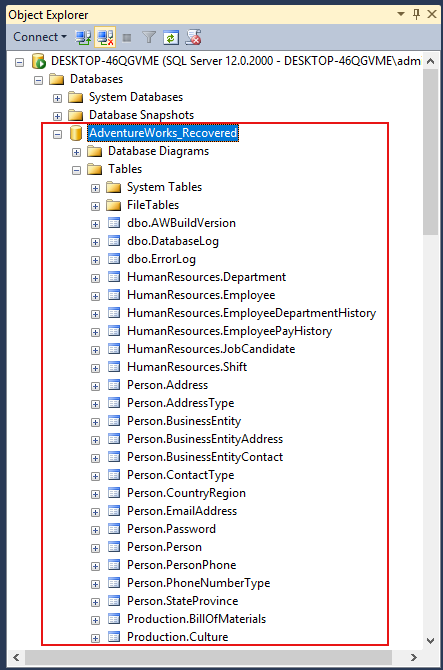Viewport: 443px width, 670px height.
Task: Open the Object Explorer window position dropdown arrow
Action: pyautogui.click(x=401, y=14)
